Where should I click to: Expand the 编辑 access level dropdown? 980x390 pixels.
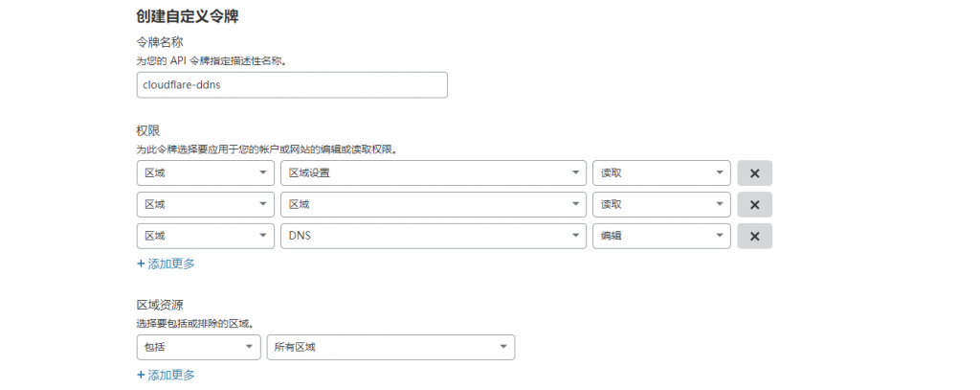661,237
